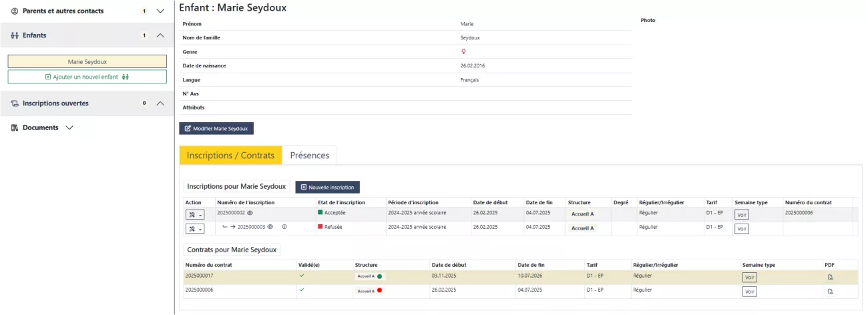Click the Modifier Marie Seydoux button
This screenshot has width=868, height=315.
coord(216,128)
